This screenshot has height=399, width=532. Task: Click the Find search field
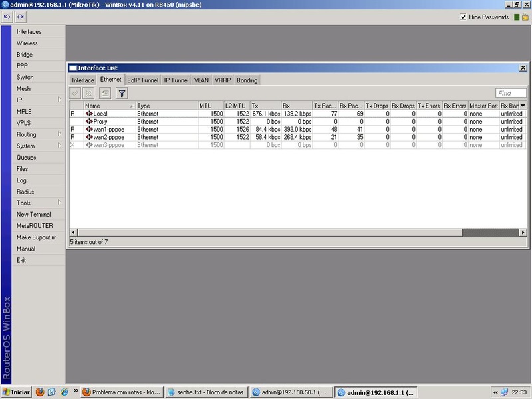(x=511, y=93)
